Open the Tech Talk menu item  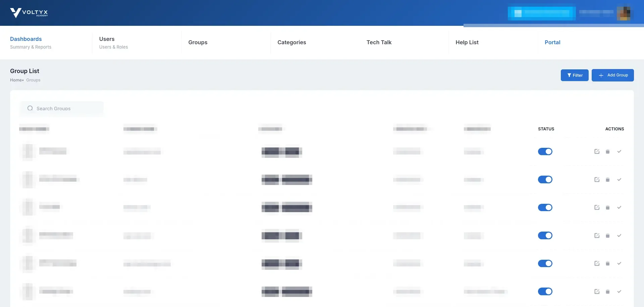[379, 42]
